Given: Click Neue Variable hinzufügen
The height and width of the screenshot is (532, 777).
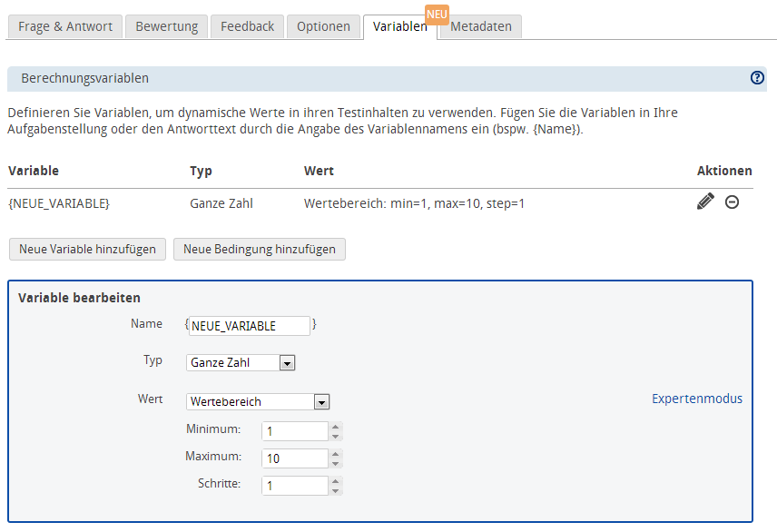Looking at the screenshot, I should (x=86, y=249).
